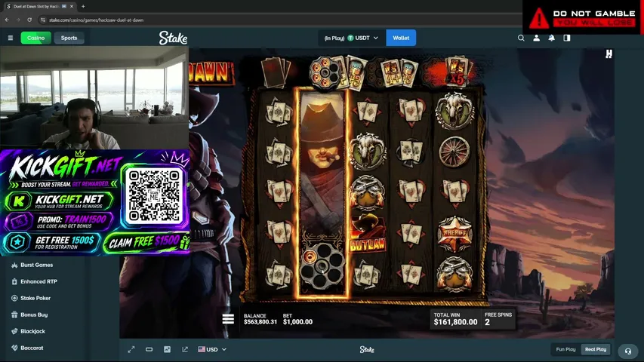644x362 pixels.
Task: Pop out the game window
Action: (185, 349)
